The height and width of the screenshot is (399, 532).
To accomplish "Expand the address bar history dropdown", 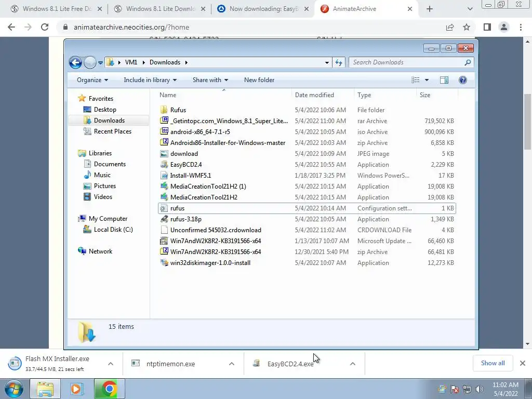I will pos(327,62).
